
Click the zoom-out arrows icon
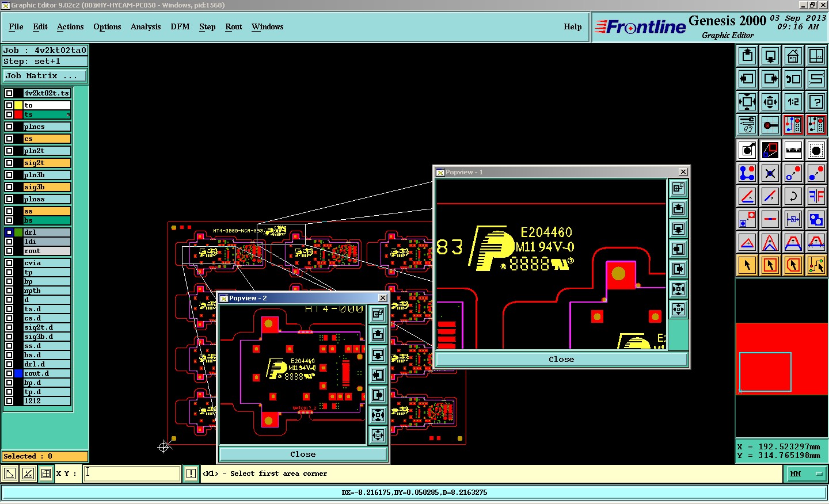pyautogui.click(x=770, y=102)
